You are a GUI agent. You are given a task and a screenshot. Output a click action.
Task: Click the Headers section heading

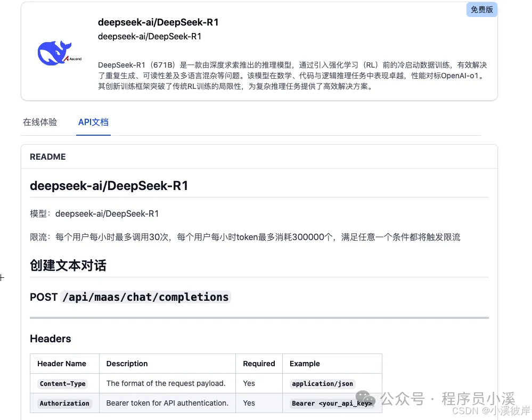coord(51,339)
